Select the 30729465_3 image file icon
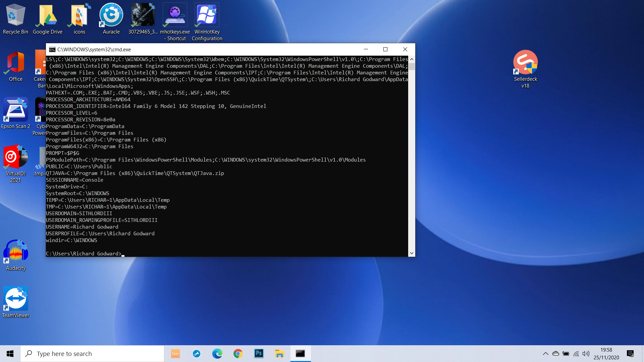This screenshot has height=362, width=644. 143,19
